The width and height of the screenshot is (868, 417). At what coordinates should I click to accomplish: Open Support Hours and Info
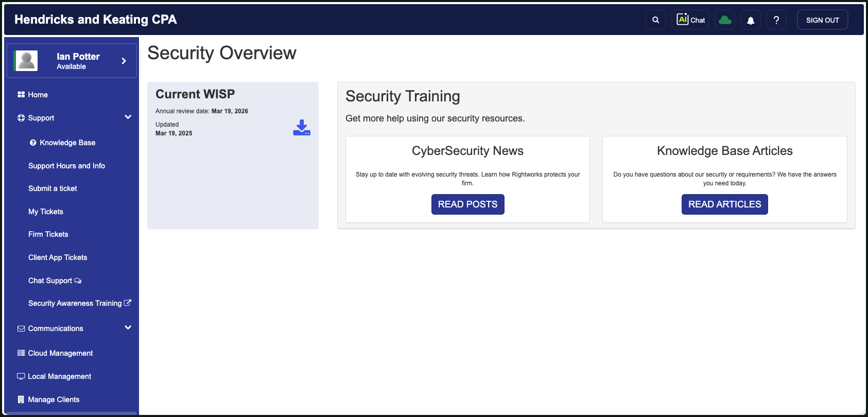[x=66, y=166]
